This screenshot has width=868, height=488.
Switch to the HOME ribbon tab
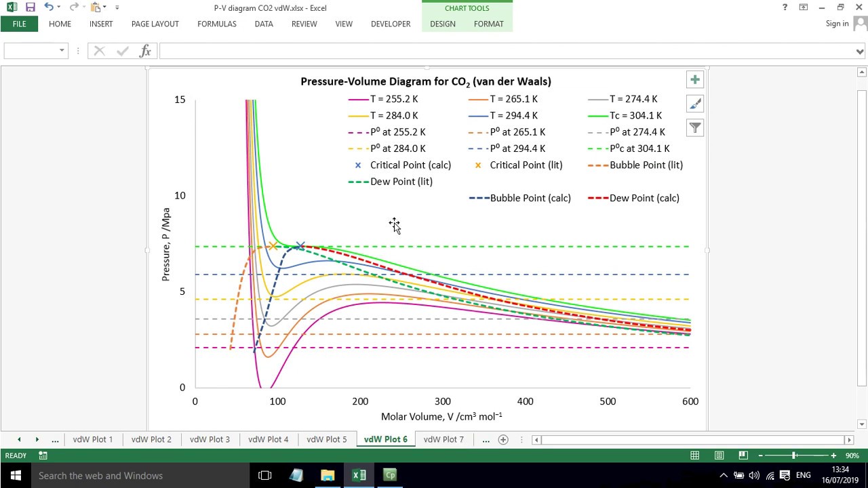(x=60, y=24)
